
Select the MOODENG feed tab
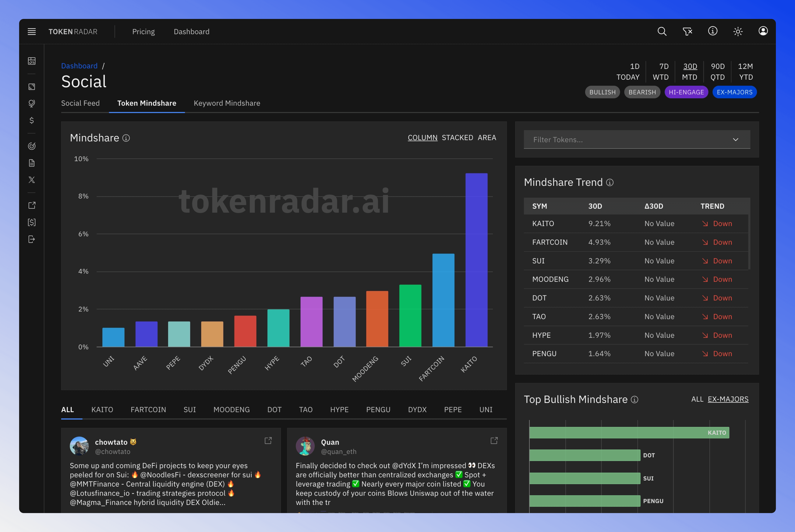tap(232, 410)
